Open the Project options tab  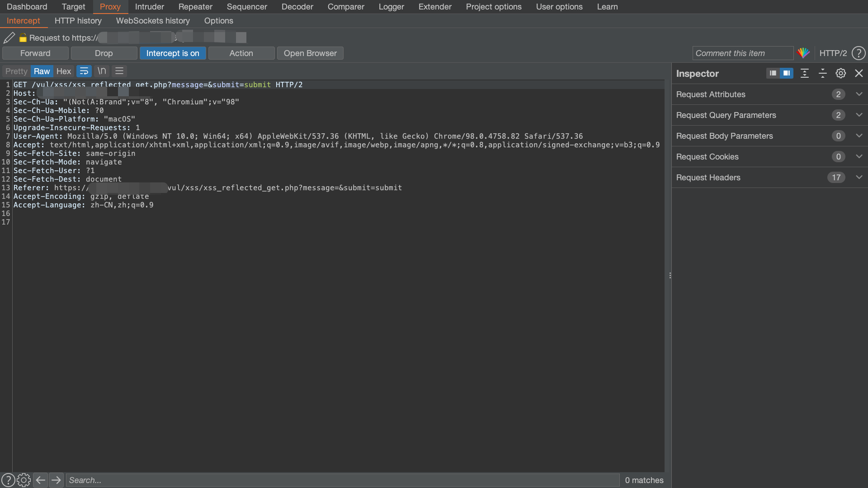(x=494, y=7)
